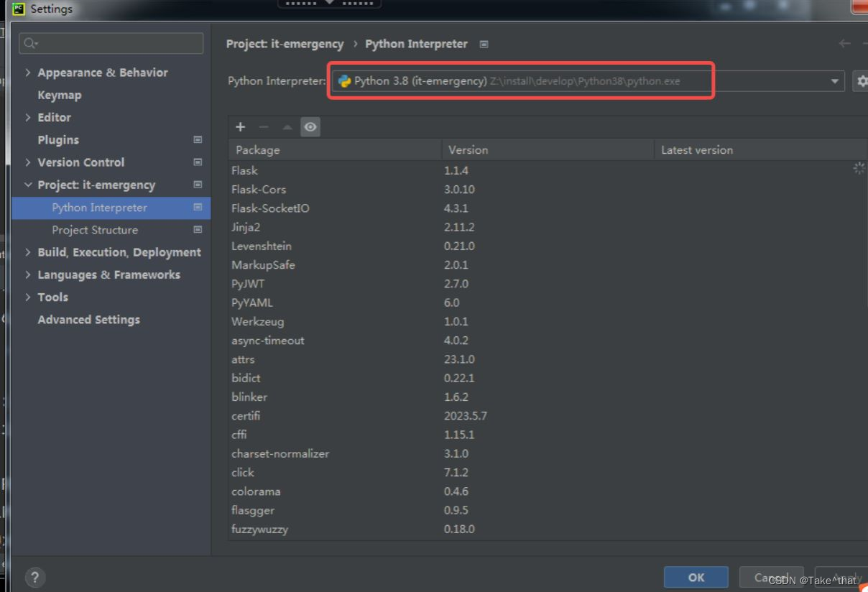Toggle show early releases eye icon
Viewport: 868px width, 592px height.
coord(310,126)
